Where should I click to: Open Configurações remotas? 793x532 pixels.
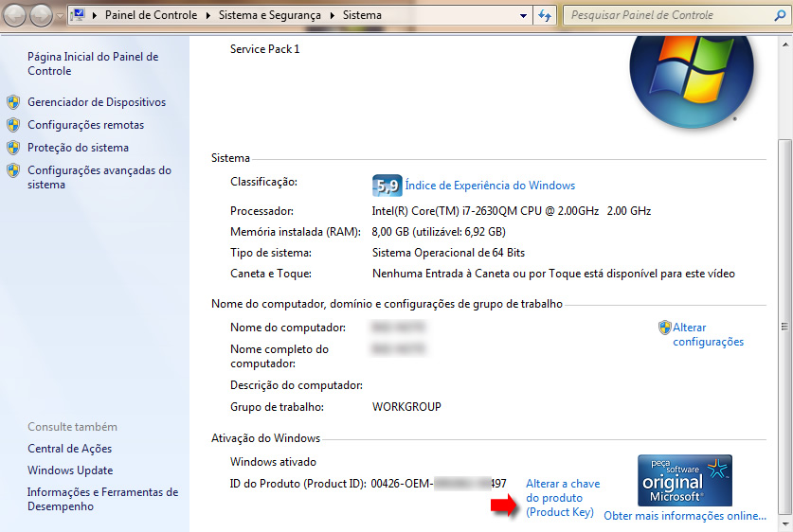pyautogui.click(x=85, y=125)
